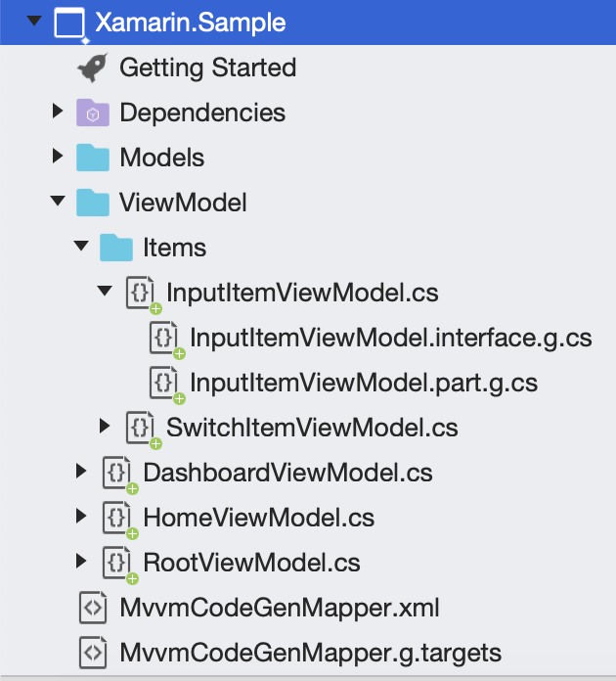Click the Models folder icon
Image resolution: width=616 pixels, height=681 pixels.
coord(93,158)
